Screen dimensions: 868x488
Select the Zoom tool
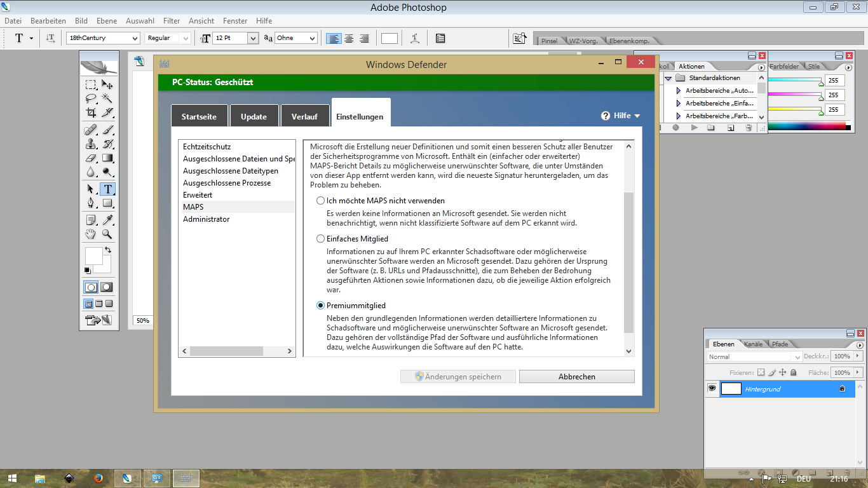(107, 234)
